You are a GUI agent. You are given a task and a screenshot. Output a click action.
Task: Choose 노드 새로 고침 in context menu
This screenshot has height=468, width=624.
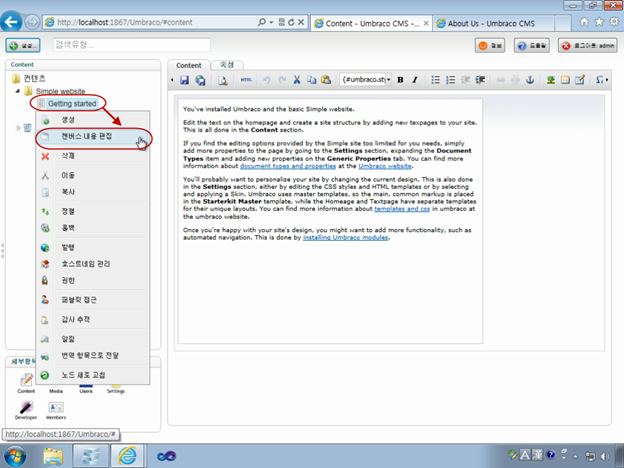click(x=93, y=375)
